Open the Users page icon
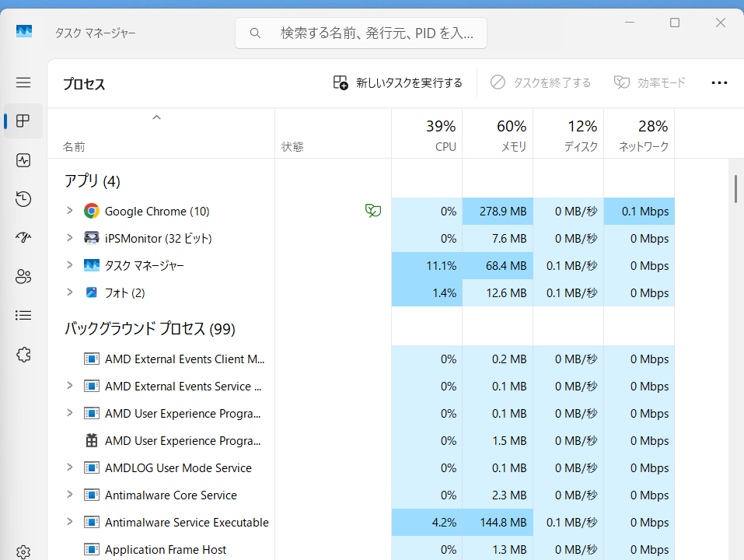This screenshot has width=744, height=560. [x=23, y=276]
